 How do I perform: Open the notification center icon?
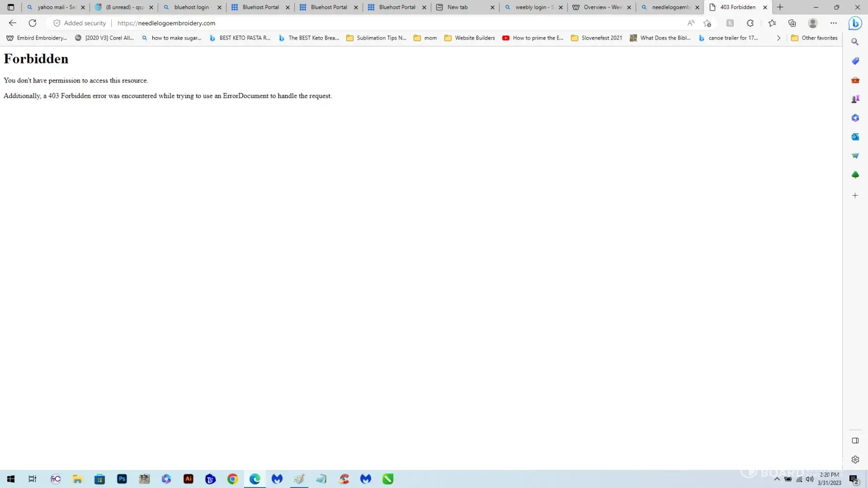tap(853, 480)
